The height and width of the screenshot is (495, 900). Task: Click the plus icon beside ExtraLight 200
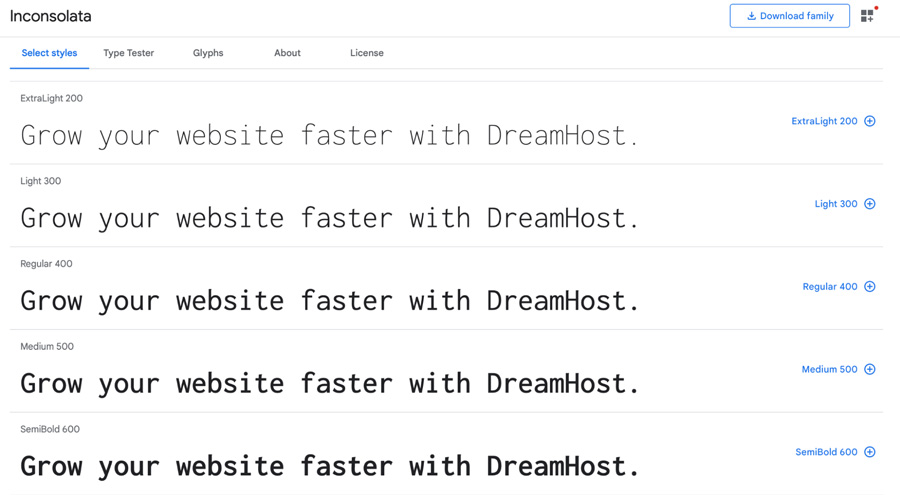coord(870,121)
